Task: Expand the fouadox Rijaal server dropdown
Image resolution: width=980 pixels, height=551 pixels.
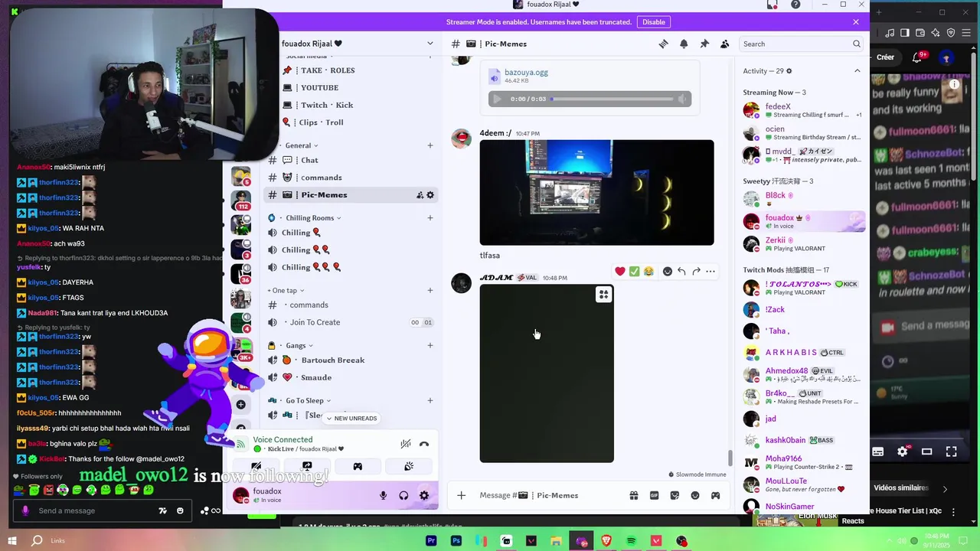Action: (430, 44)
